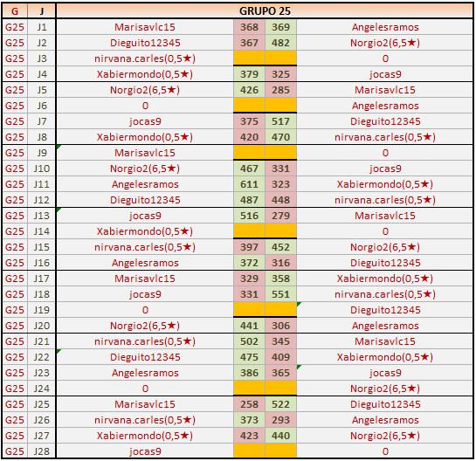Click the G25 label in row J19

[15, 310]
